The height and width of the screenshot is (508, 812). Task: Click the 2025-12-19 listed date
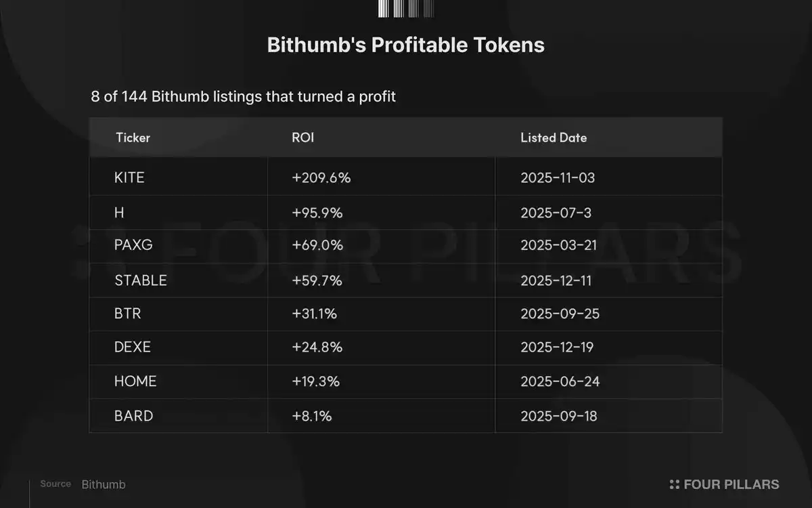pyautogui.click(x=558, y=347)
